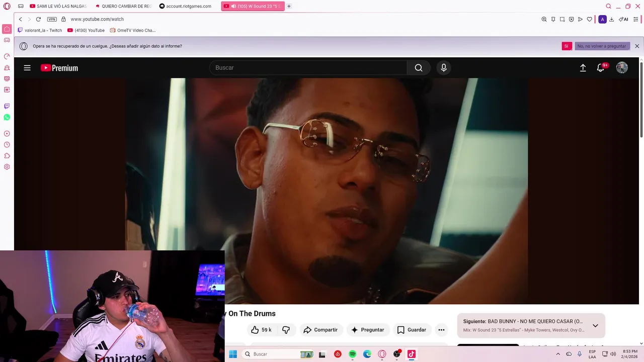
Task: Dislike the video
Action: click(x=286, y=330)
